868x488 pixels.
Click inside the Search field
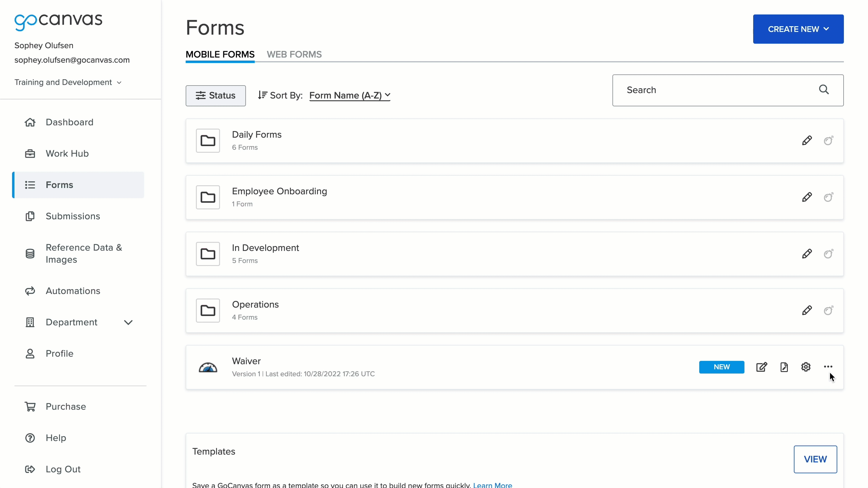[x=708, y=90]
